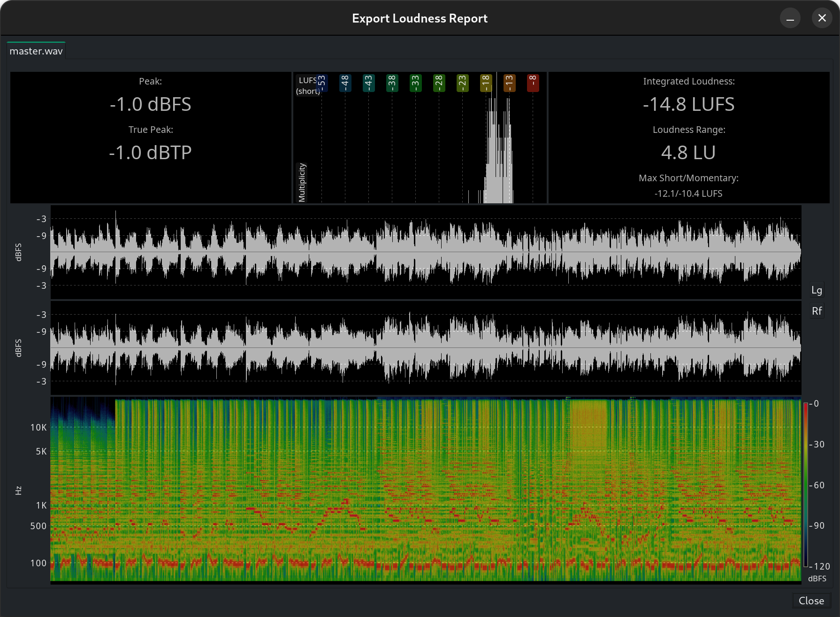Click the -60 color scale label

coord(817,485)
